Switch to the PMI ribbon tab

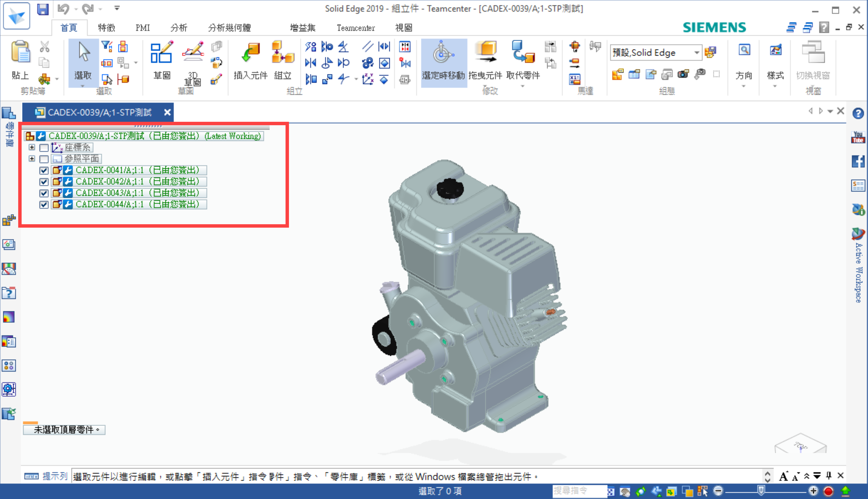point(143,27)
